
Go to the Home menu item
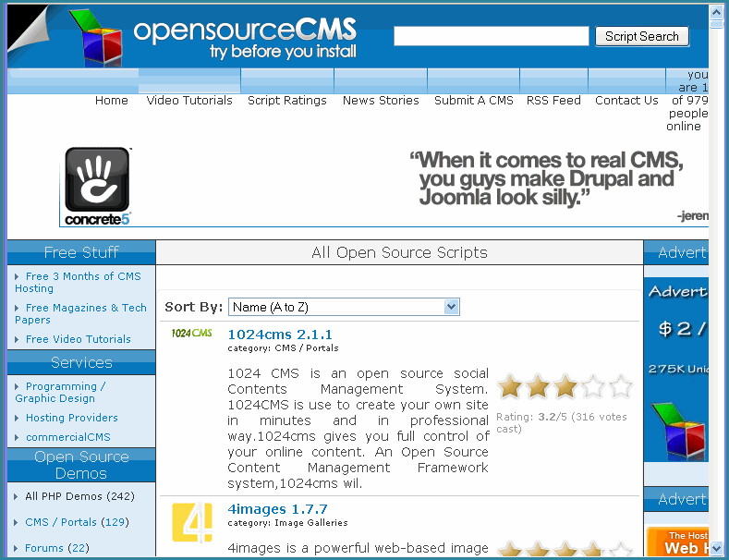112,101
